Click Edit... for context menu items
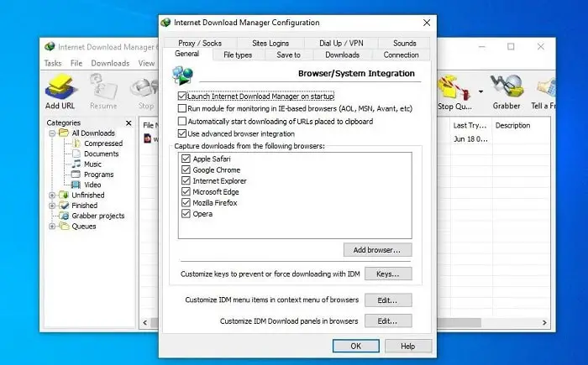 pyautogui.click(x=388, y=300)
